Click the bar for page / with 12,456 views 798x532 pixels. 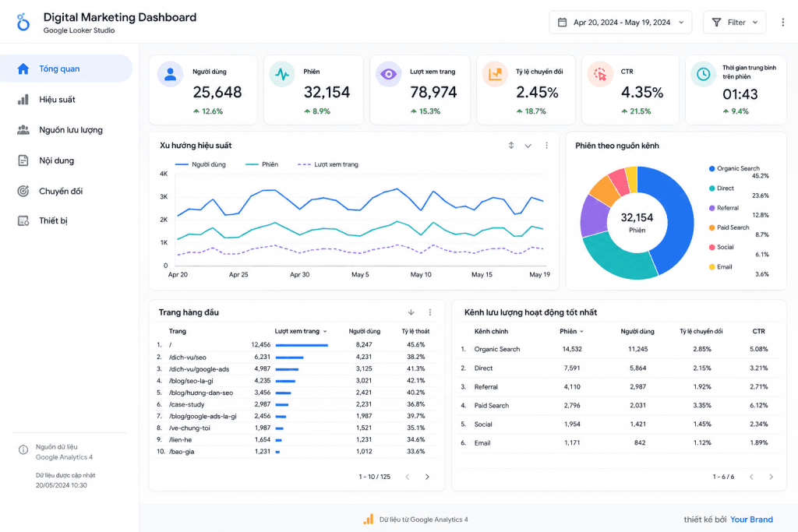[x=302, y=345]
